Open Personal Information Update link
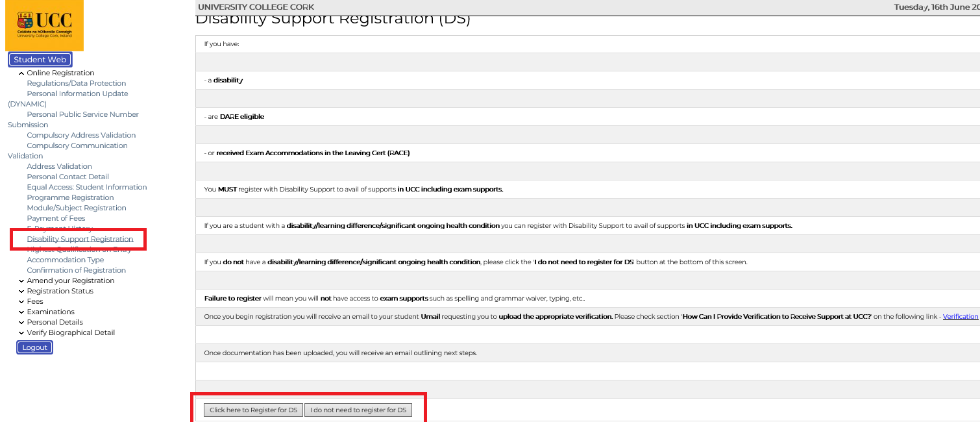The height and width of the screenshot is (422, 980). (x=68, y=99)
